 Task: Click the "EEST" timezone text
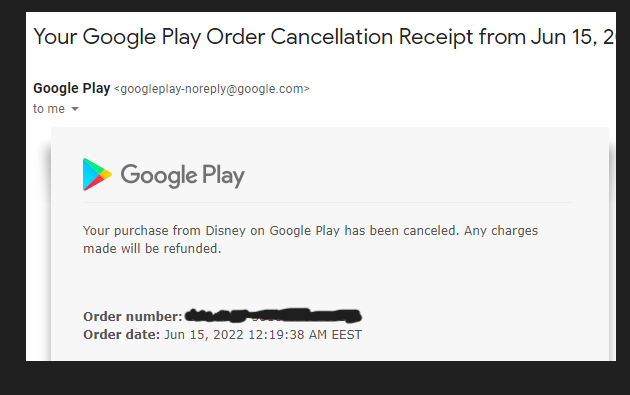click(x=346, y=335)
